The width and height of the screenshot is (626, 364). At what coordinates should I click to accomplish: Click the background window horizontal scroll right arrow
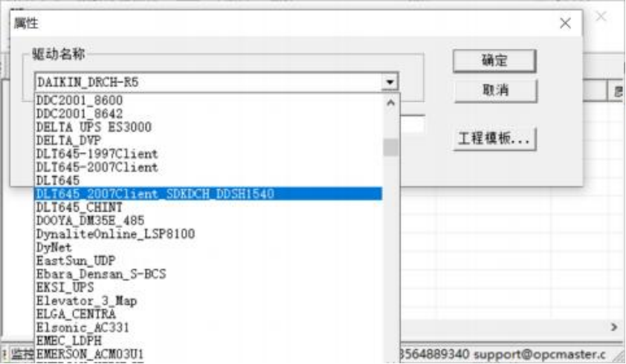point(614,328)
